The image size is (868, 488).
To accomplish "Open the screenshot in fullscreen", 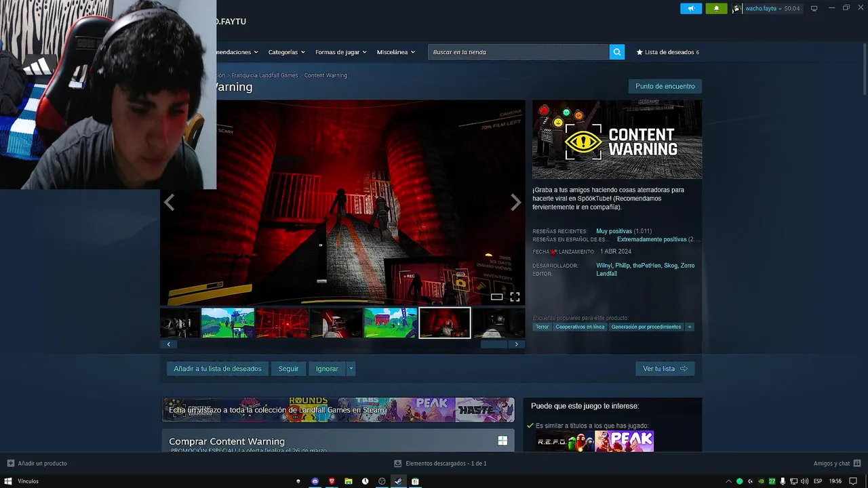I will point(515,297).
